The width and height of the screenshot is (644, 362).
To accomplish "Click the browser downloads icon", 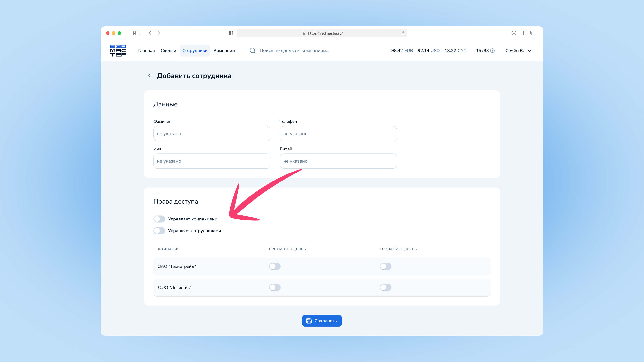I will click(x=514, y=33).
